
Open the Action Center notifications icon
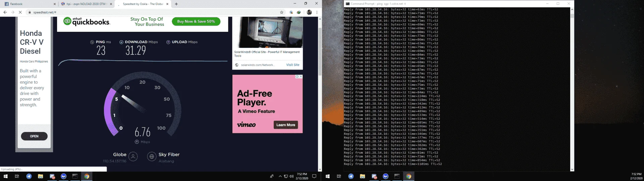pos(314,176)
